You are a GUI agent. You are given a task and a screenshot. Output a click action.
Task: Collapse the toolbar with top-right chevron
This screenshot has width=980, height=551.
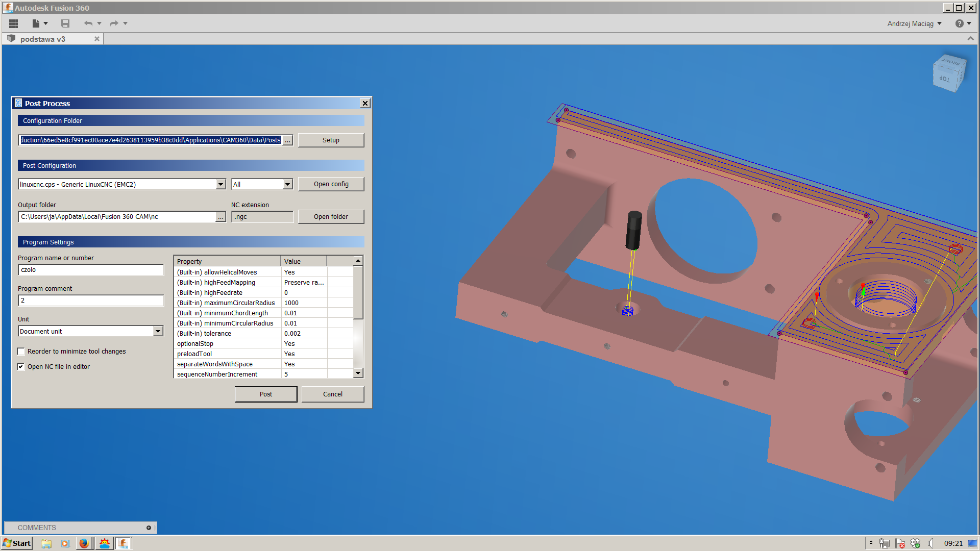970,39
